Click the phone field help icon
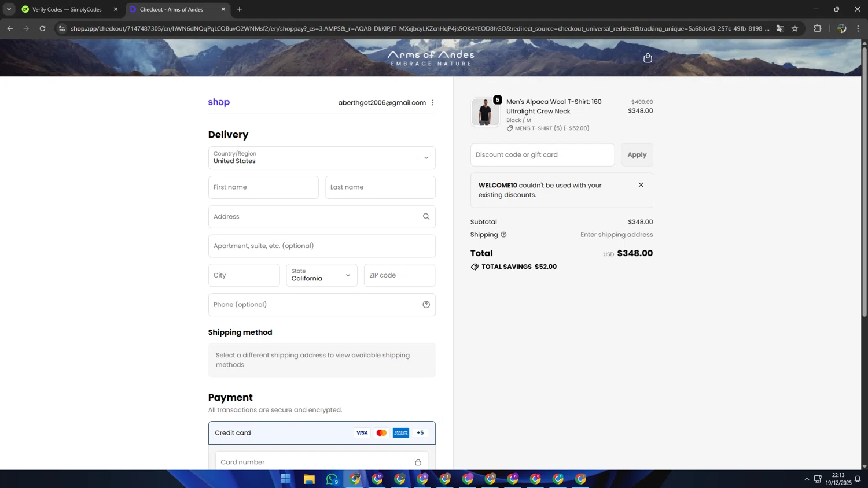Viewport: 868px width, 488px height. 426,305
